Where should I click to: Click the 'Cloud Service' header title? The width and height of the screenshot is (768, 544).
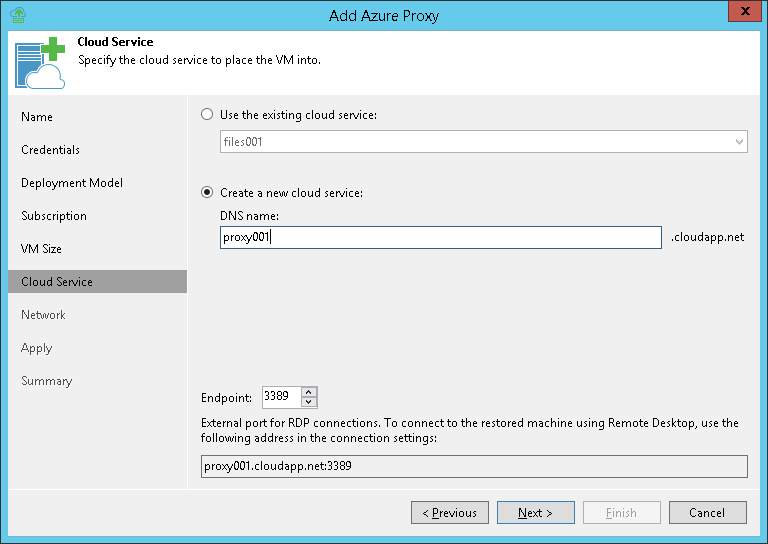click(115, 42)
